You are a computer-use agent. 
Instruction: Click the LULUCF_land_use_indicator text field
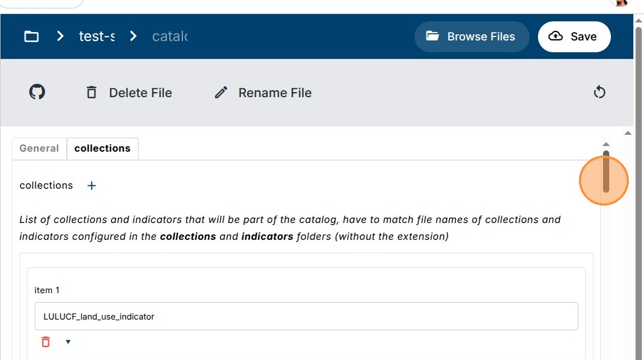point(306,316)
